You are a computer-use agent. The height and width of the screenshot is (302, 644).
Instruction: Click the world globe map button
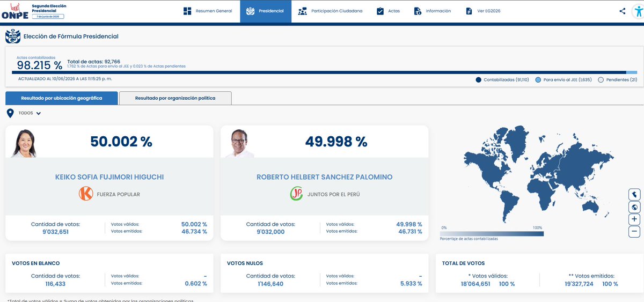click(x=634, y=207)
